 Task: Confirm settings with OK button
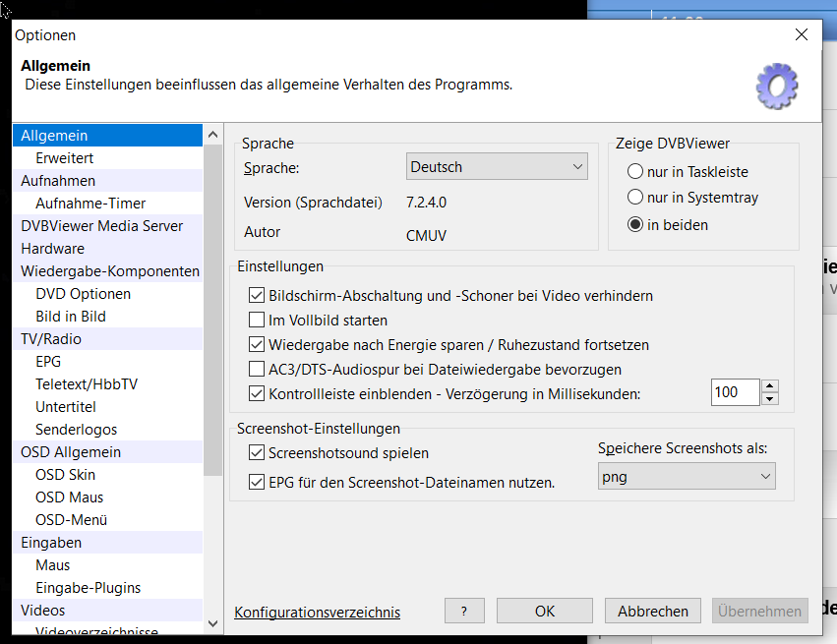click(545, 611)
